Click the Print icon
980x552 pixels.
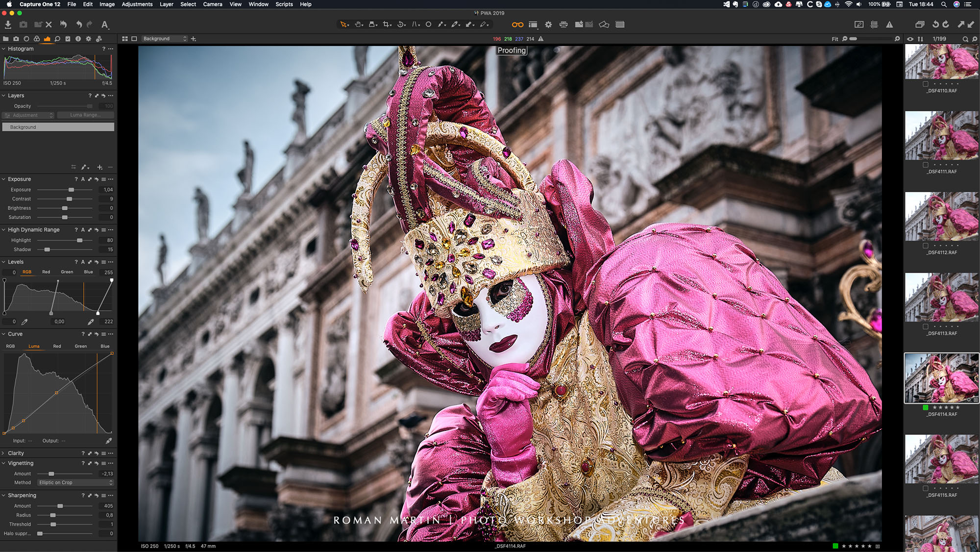[563, 25]
